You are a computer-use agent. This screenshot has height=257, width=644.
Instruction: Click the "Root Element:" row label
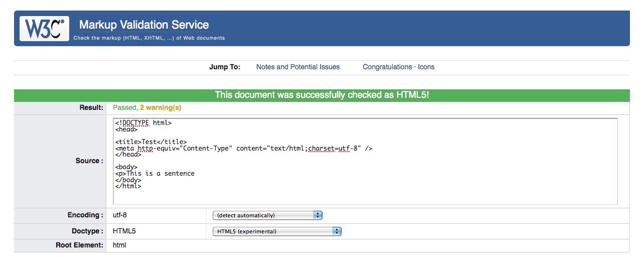[x=80, y=245]
